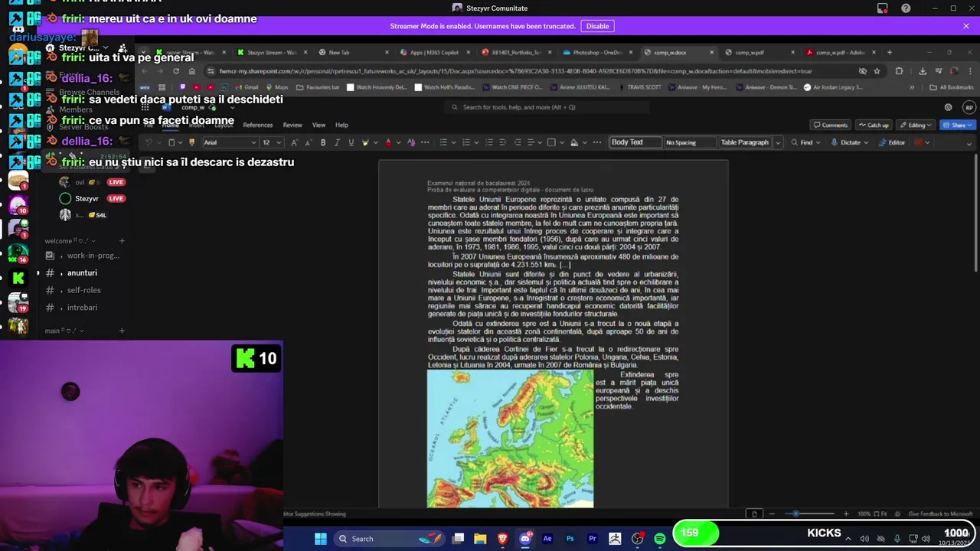Open the font size 12 dropdown
This screenshot has height=551, width=980.
click(x=271, y=142)
